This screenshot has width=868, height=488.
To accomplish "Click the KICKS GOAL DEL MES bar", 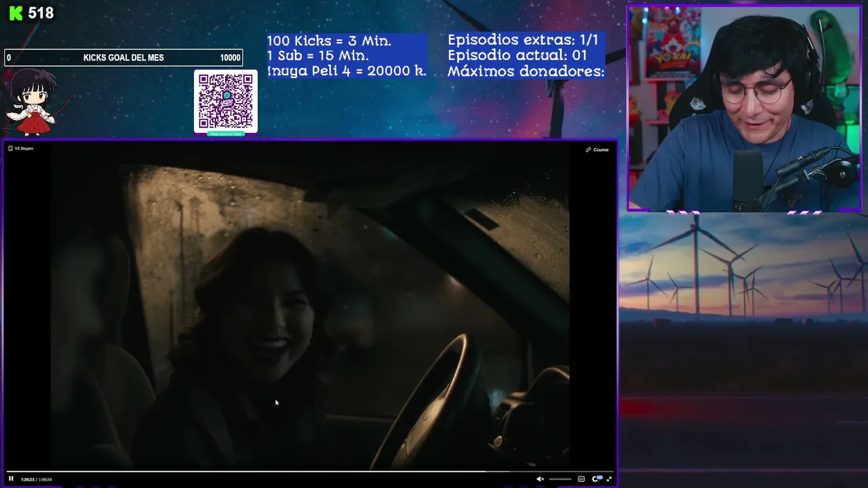I will tap(123, 58).
